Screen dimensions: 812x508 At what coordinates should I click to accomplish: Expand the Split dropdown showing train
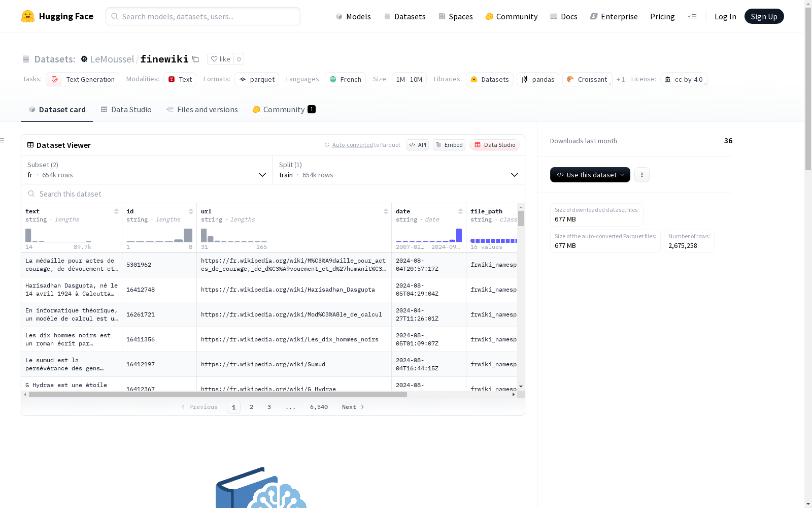[399, 170]
